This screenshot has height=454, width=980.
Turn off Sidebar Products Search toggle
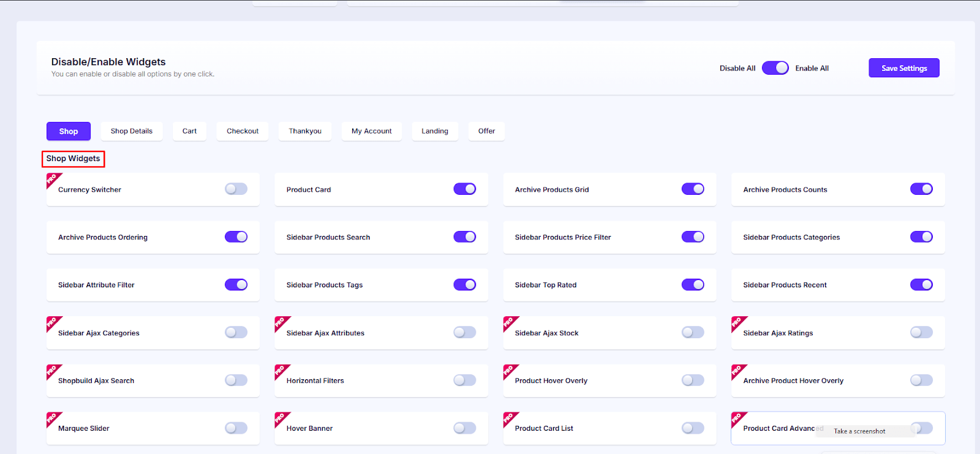pos(464,236)
